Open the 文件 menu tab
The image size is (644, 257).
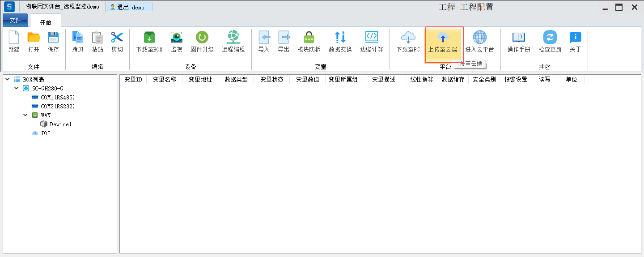click(15, 20)
